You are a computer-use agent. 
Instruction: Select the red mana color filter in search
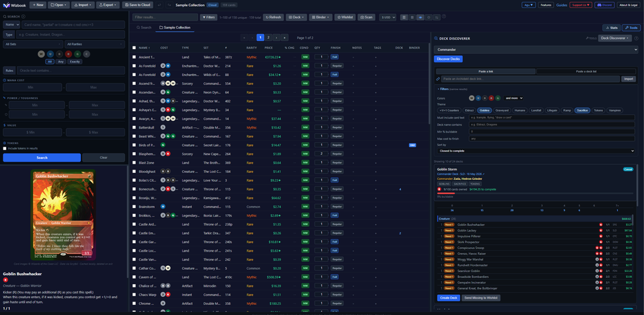click(68, 54)
